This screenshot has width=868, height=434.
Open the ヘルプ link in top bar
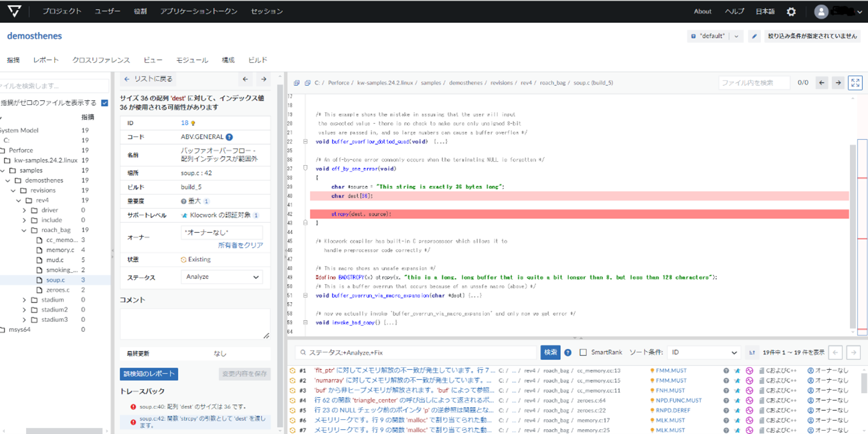click(734, 11)
